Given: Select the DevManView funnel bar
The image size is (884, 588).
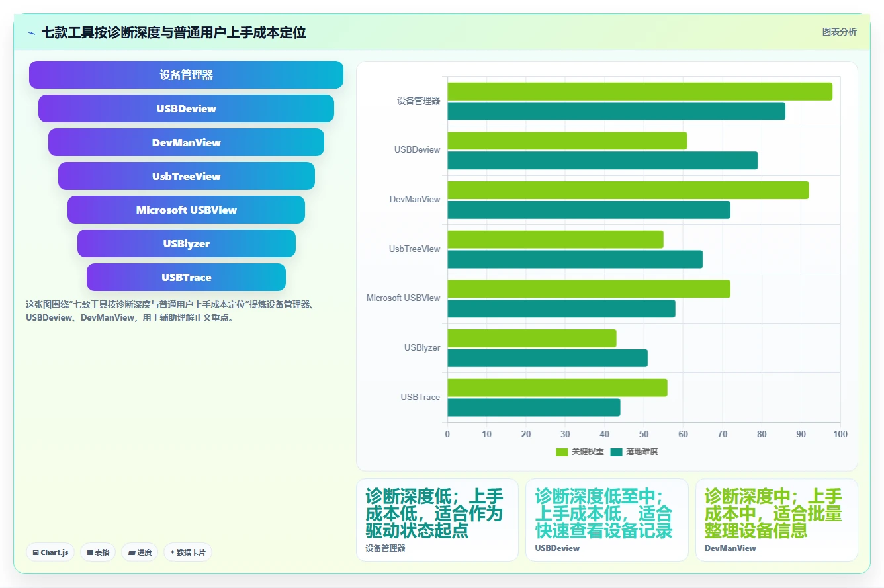Looking at the screenshot, I should pyautogui.click(x=186, y=142).
